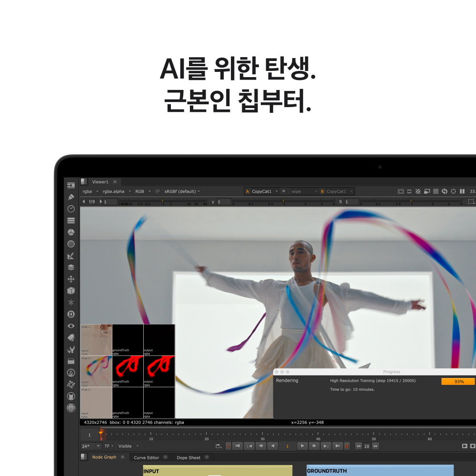Select the GROUNDTRUTH node in the Node Graph
This screenshot has width=476, height=476.
click(379, 471)
